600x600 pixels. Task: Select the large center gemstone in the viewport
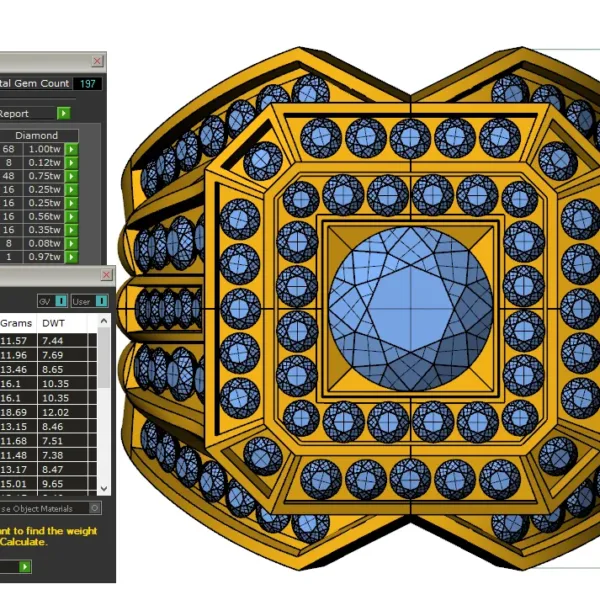(x=411, y=309)
